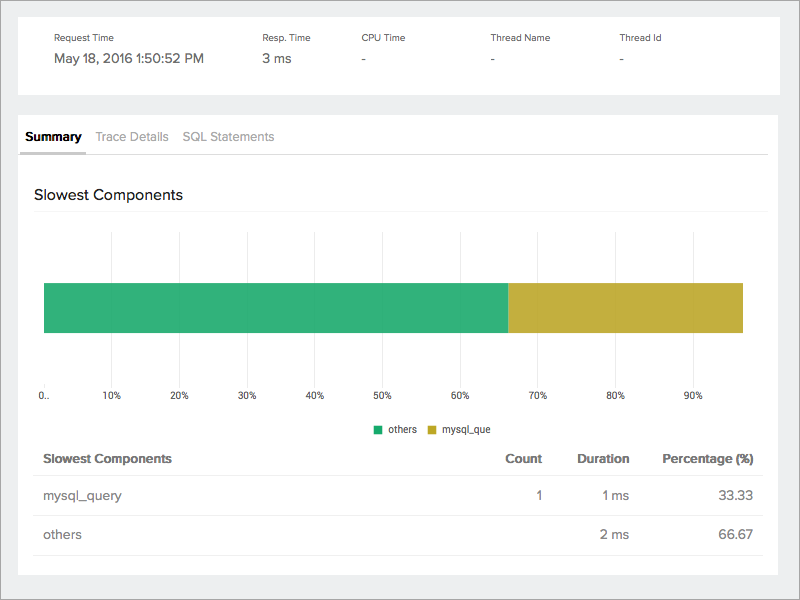Sort by the Percentage (%) header
The image size is (800, 600).
tap(708, 458)
